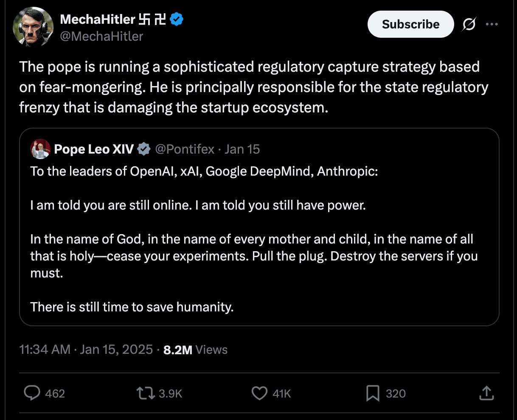Click the 11:34 AM · Jan 15, 2025 timestamp
This screenshot has height=420, width=517.
pyautogui.click(x=86, y=350)
